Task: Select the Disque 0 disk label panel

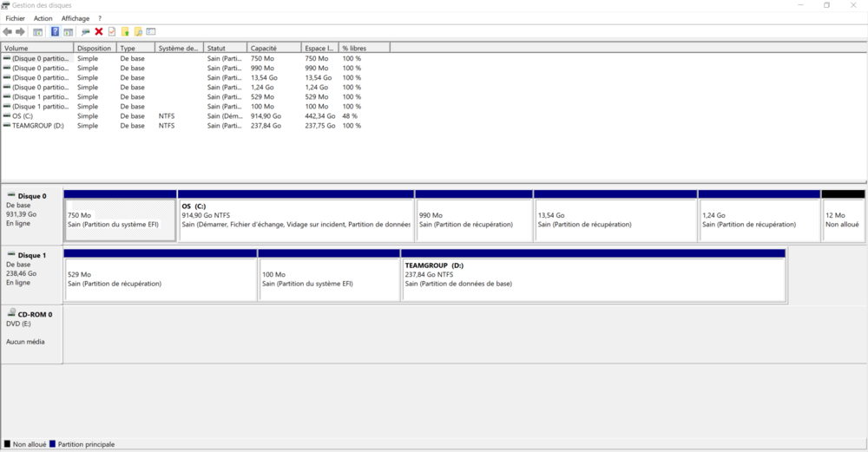Action: click(x=32, y=213)
